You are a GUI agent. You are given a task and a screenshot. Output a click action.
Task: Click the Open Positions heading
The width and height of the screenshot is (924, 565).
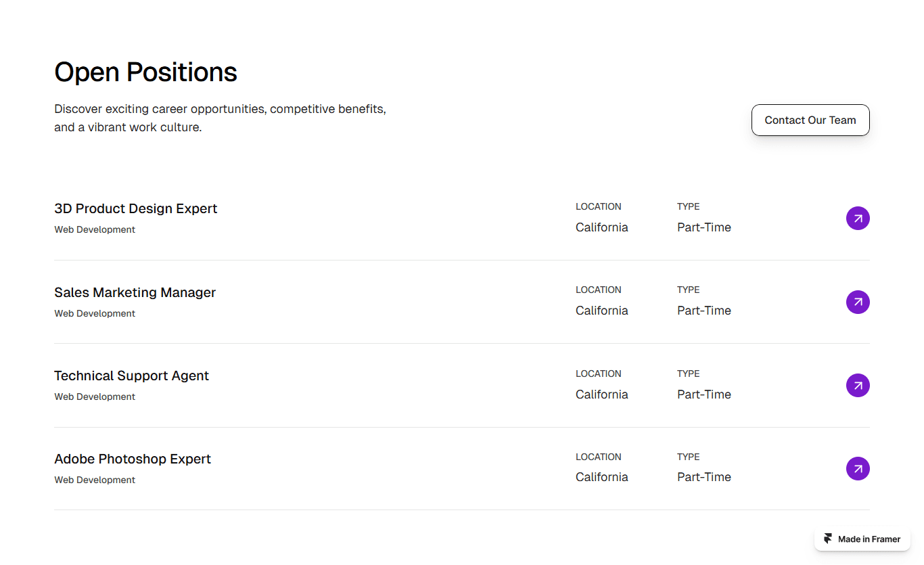pos(145,72)
